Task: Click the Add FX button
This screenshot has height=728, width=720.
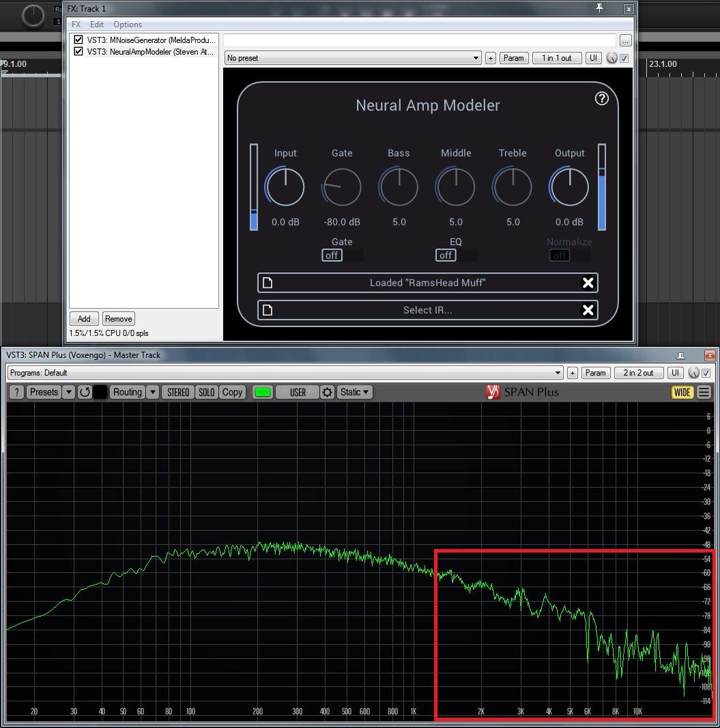Action: click(x=84, y=319)
